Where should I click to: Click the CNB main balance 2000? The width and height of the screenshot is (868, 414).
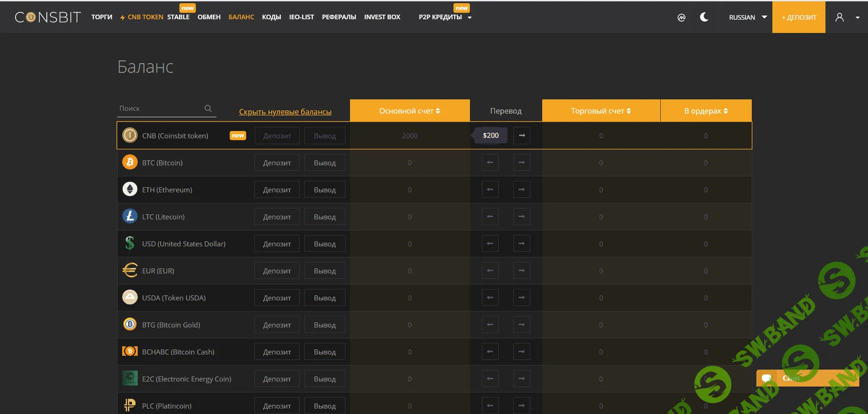click(x=410, y=136)
